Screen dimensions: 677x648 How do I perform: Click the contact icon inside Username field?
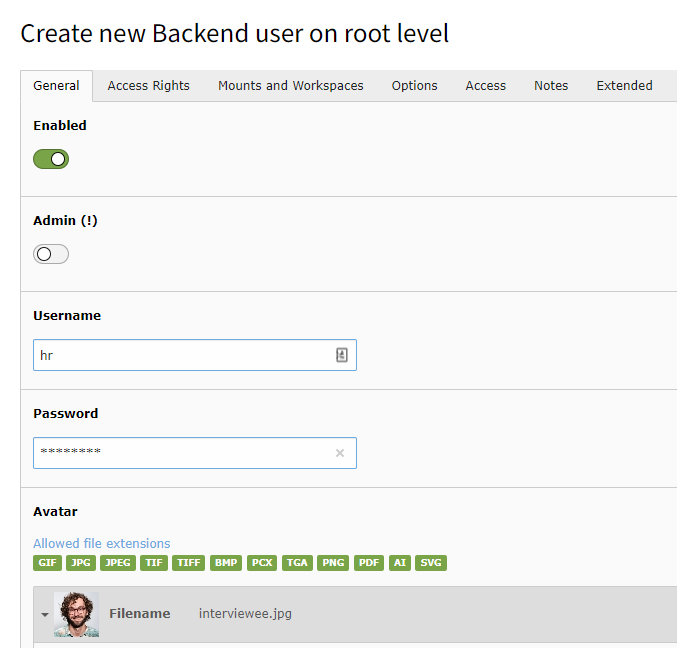[x=342, y=355]
